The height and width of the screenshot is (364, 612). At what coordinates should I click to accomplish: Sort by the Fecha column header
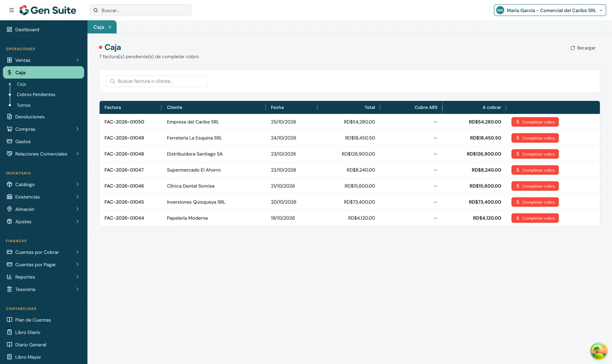[277, 107]
